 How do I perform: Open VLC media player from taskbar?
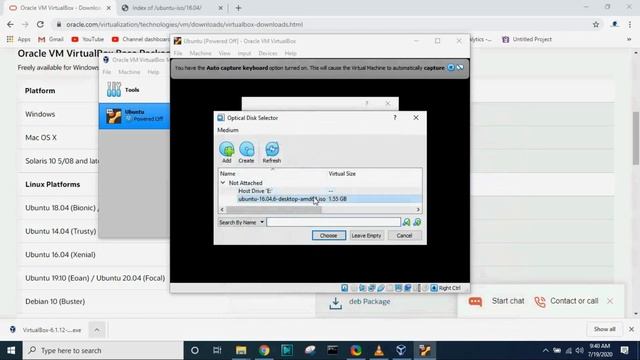tap(379, 351)
